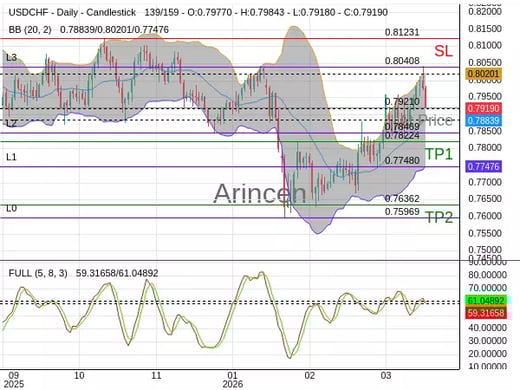Click the 0.76362 level label
Image resolution: width=520 pixels, height=390 pixels.
point(402,199)
